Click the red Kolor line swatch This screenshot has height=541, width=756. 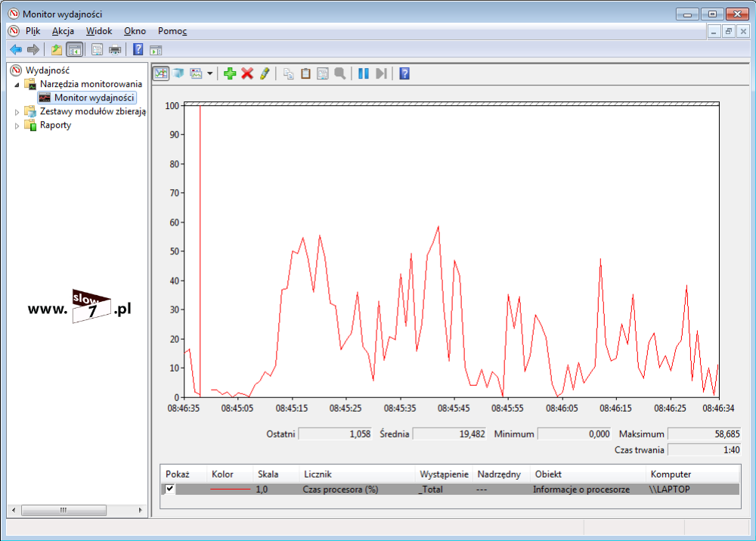(x=230, y=490)
